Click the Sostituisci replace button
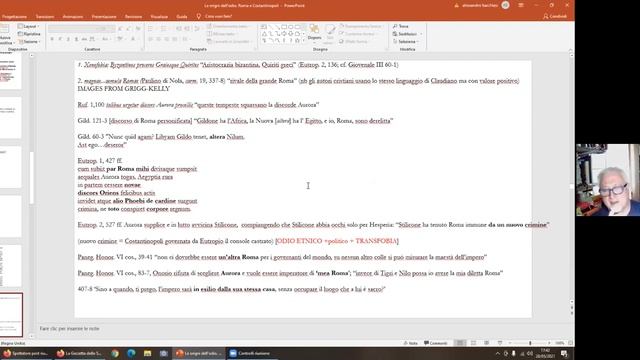The image size is (640, 360). (407, 34)
